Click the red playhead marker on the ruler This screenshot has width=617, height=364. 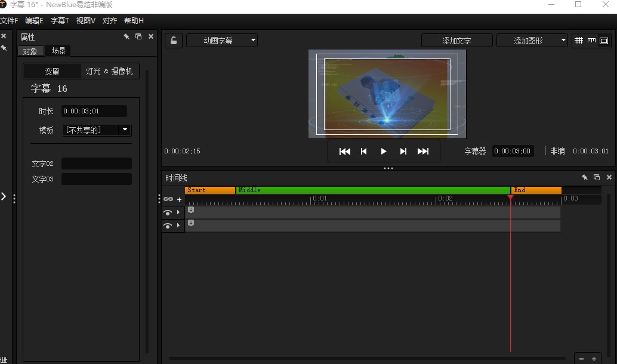click(510, 197)
